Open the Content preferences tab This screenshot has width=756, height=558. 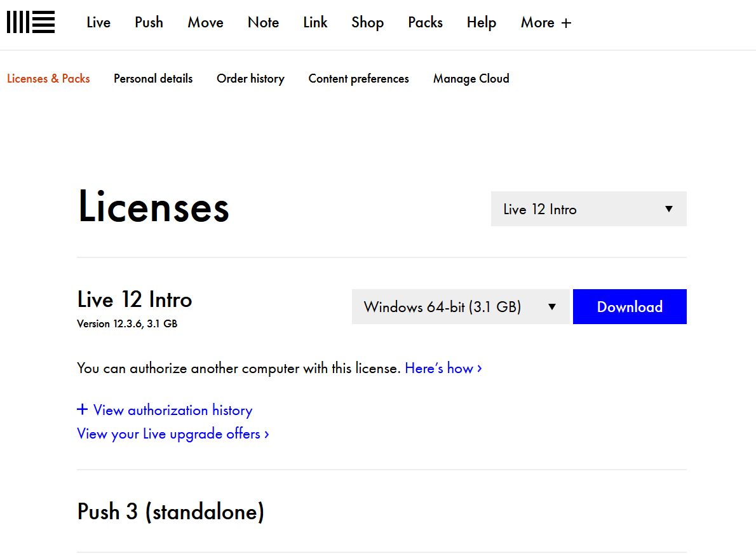(358, 79)
